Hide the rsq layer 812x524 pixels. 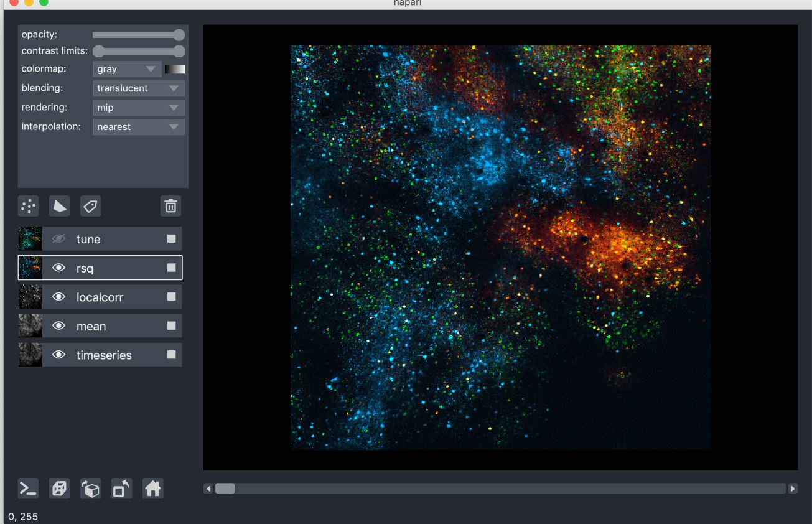tap(59, 268)
